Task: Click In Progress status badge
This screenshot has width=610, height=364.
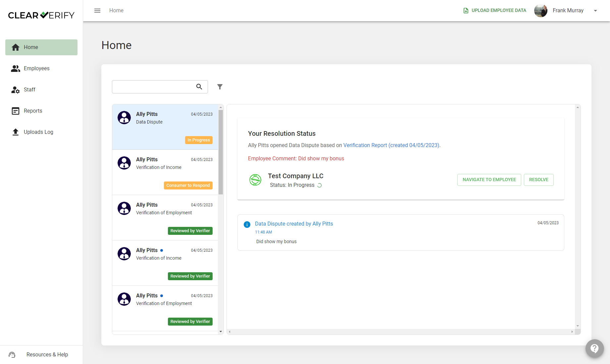Action: point(199,140)
